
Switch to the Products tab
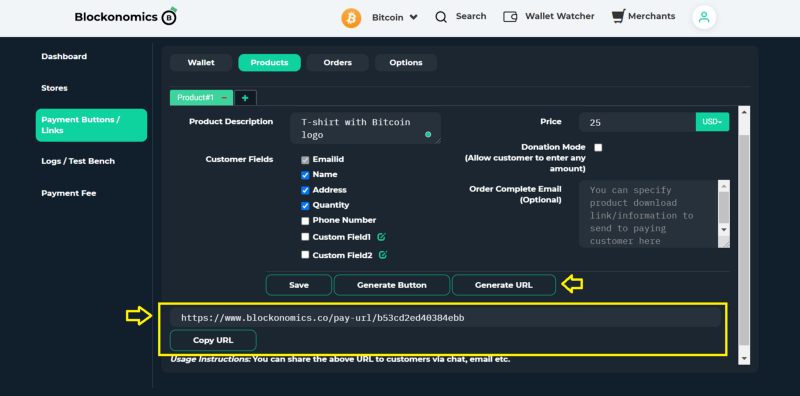tap(269, 63)
